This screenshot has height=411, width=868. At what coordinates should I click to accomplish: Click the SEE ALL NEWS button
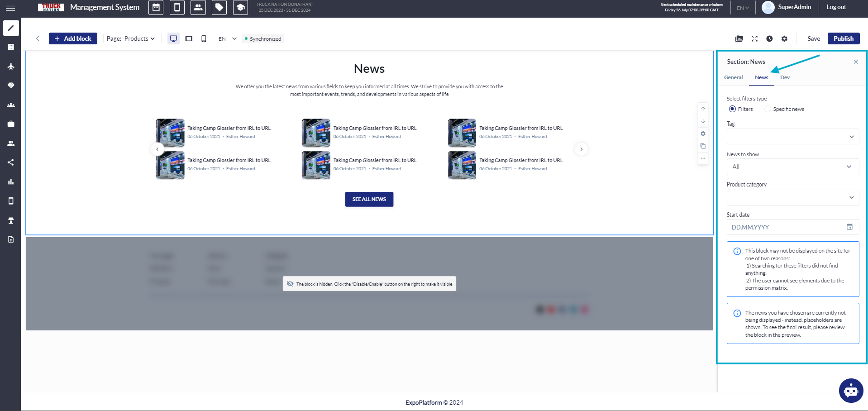point(369,199)
